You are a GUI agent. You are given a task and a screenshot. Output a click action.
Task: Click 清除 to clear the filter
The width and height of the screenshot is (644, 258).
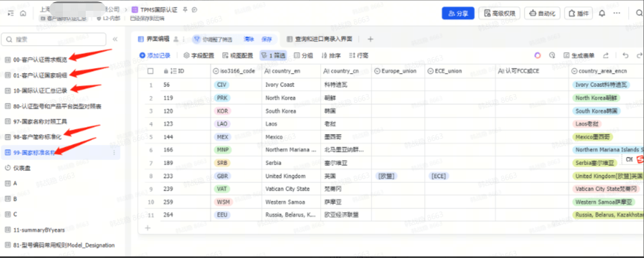249,39
